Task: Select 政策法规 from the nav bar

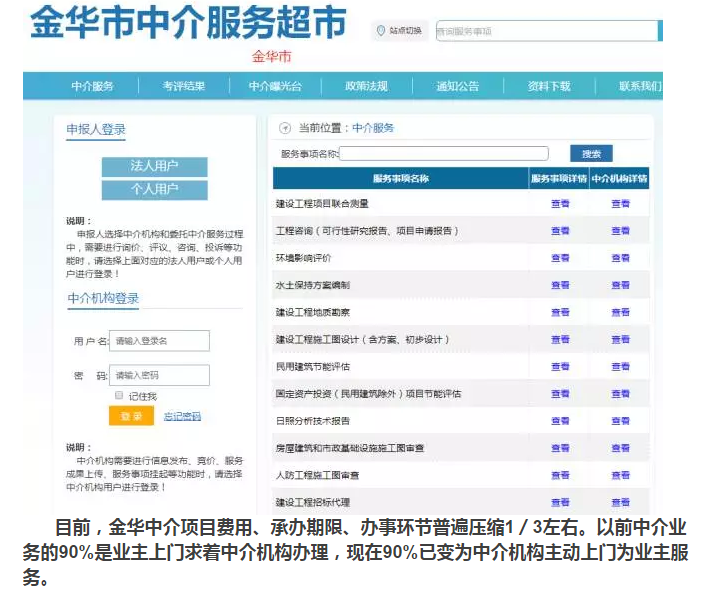Action: click(x=366, y=86)
